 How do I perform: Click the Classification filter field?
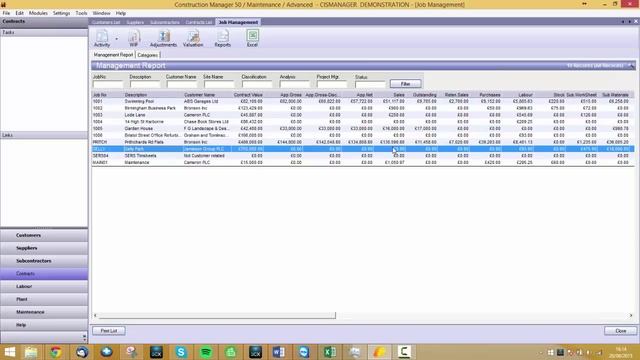pos(257,84)
